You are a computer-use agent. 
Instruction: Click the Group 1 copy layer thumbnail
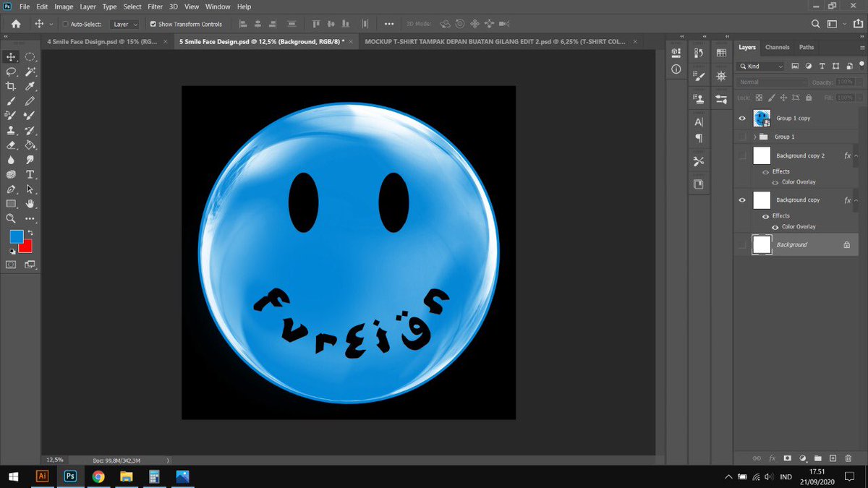tap(762, 118)
